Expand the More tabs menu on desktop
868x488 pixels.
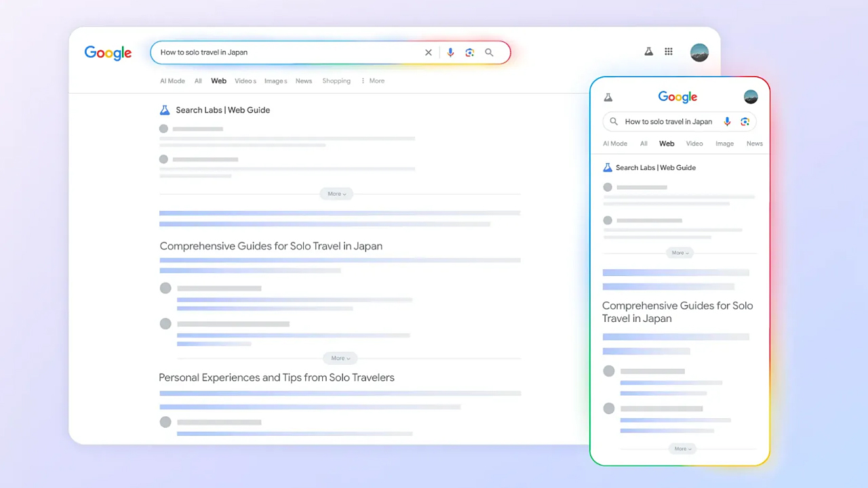tap(373, 81)
